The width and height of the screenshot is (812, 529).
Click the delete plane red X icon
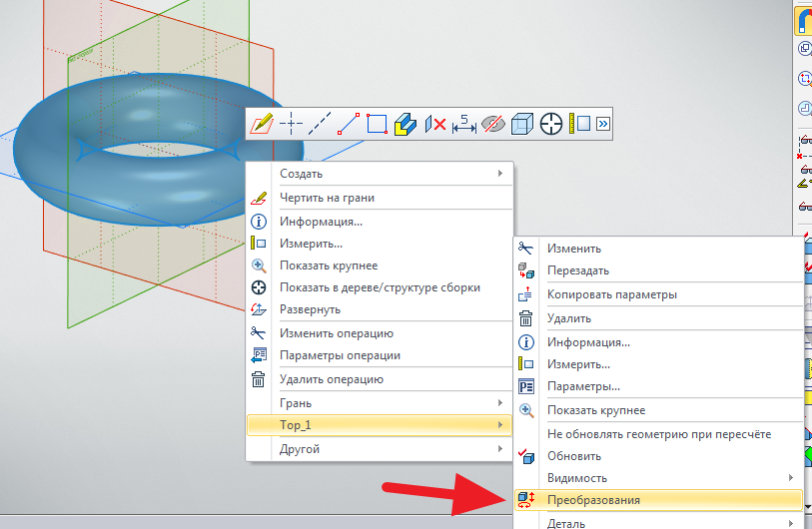click(x=434, y=124)
